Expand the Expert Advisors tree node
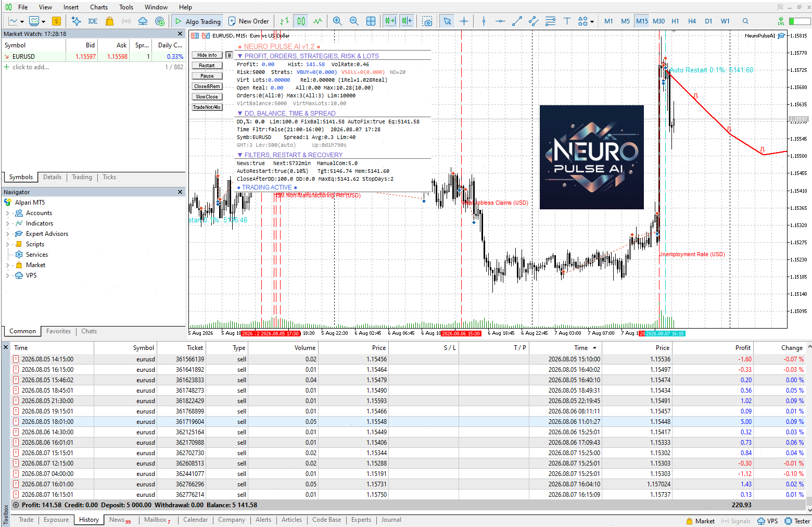Screen dimensions: 812x527 pos(7,234)
